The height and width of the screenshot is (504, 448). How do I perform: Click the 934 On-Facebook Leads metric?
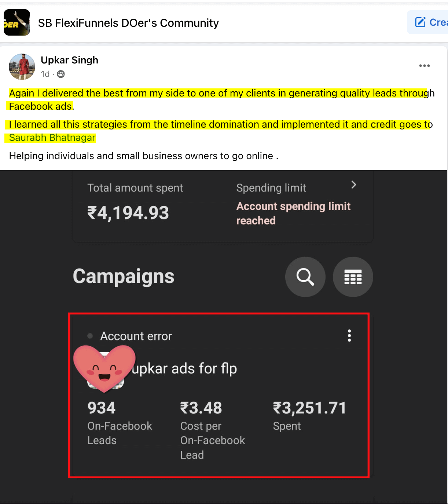click(x=120, y=423)
